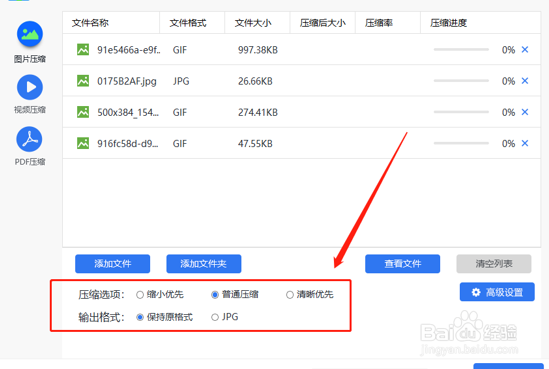The width and height of the screenshot is (549, 369).
Task: Click GIF format cell of 916fc58d-d9 row
Action: (180, 144)
